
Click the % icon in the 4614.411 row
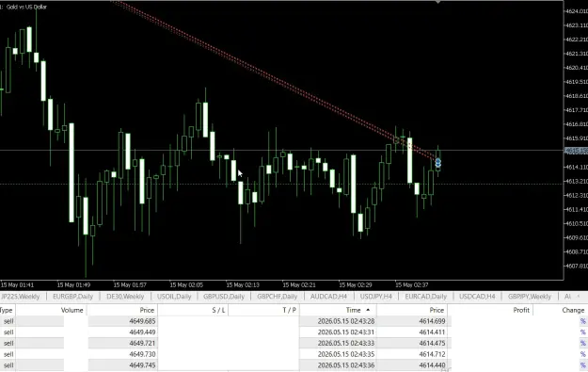pyautogui.click(x=582, y=332)
